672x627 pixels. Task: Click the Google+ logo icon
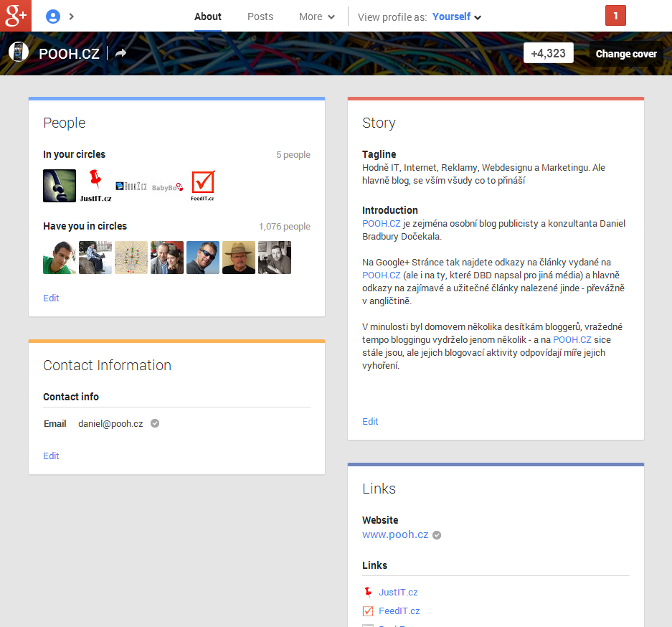pos(15,15)
